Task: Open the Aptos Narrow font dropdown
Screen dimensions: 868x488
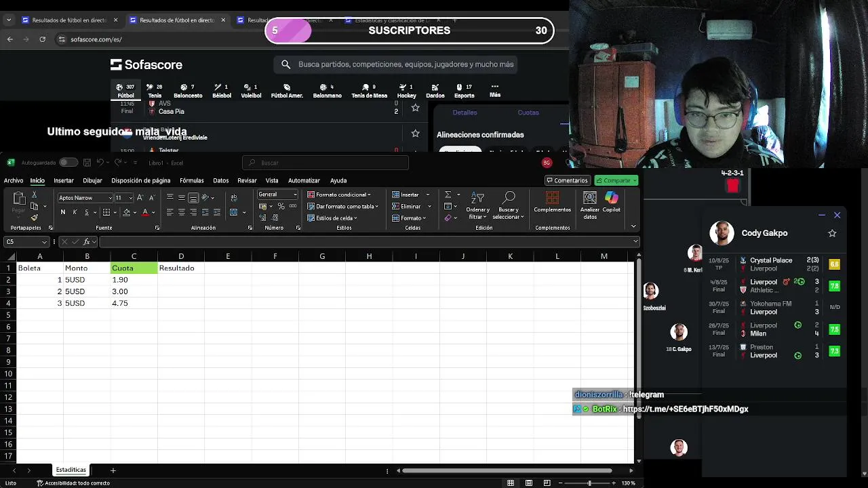Action: tap(109, 198)
